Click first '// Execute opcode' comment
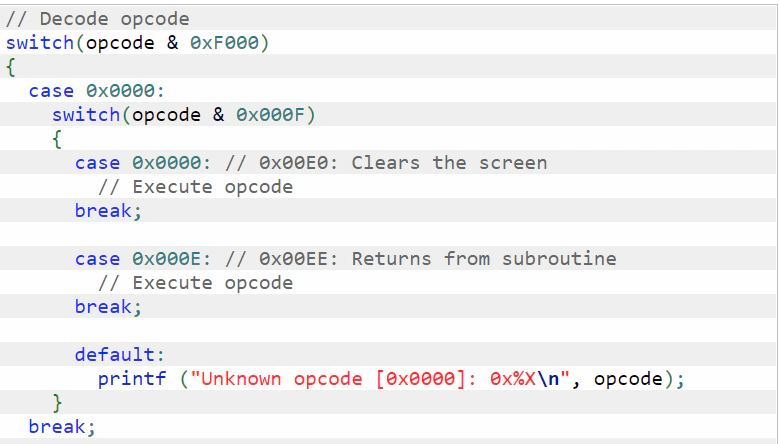 pos(196,187)
